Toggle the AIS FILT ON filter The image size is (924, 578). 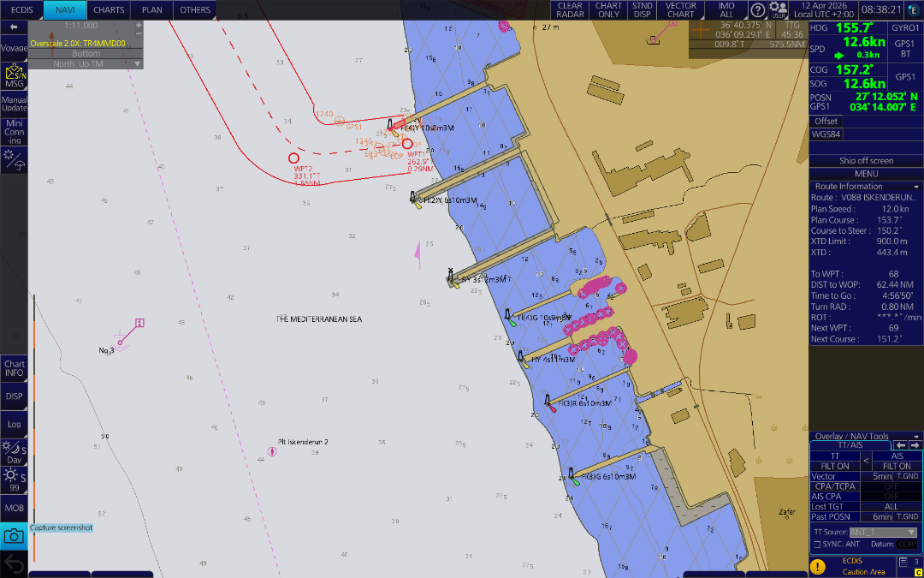tap(897, 466)
